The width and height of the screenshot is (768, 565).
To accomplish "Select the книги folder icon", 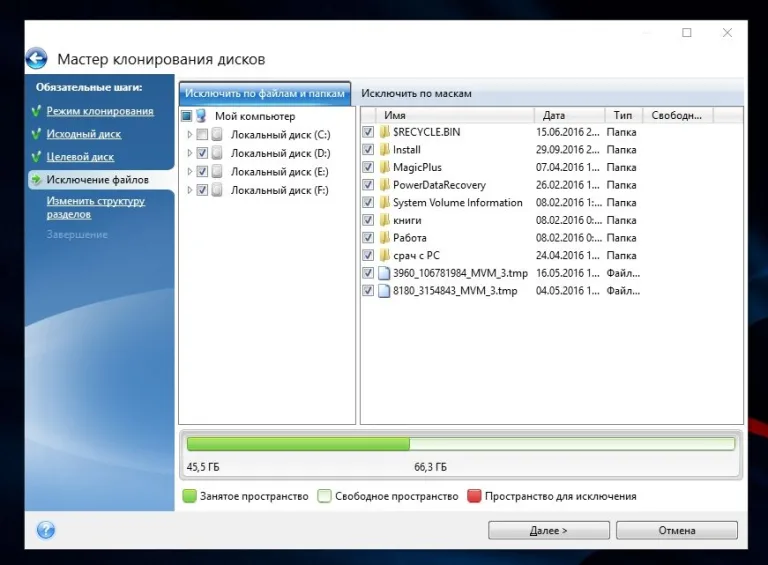I will [x=384, y=220].
